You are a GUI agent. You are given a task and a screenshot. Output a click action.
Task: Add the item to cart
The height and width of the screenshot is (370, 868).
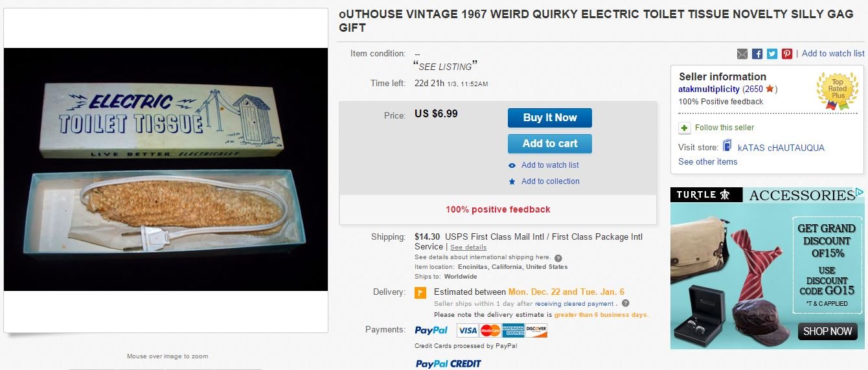pyautogui.click(x=549, y=143)
